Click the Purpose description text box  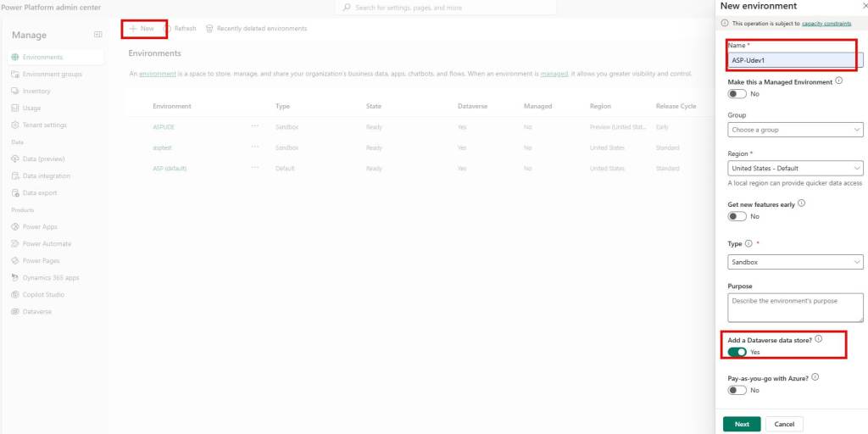tap(795, 307)
